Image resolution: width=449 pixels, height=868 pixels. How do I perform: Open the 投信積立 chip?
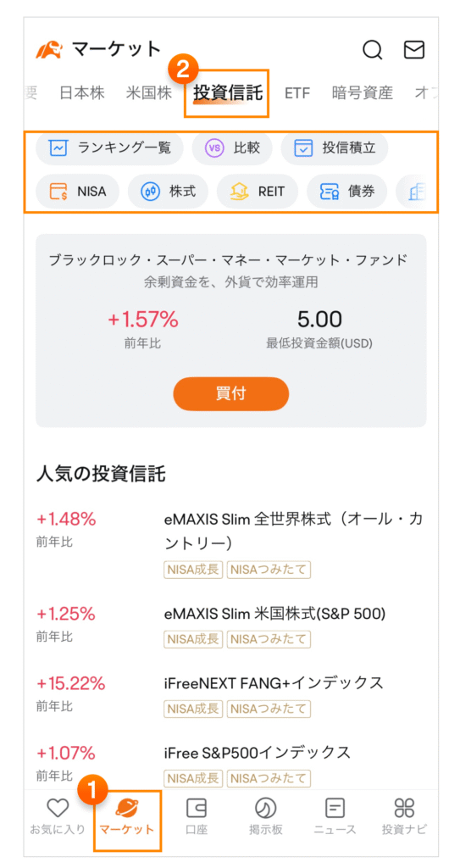click(x=335, y=147)
